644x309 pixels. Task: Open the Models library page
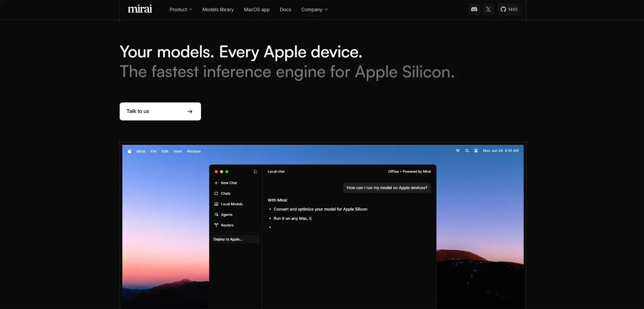click(218, 10)
